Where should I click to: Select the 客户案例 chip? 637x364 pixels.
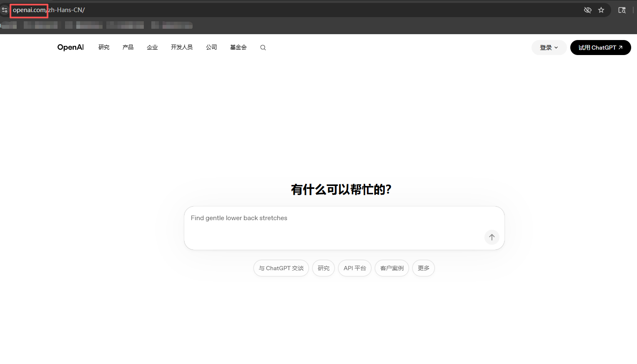point(392,268)
